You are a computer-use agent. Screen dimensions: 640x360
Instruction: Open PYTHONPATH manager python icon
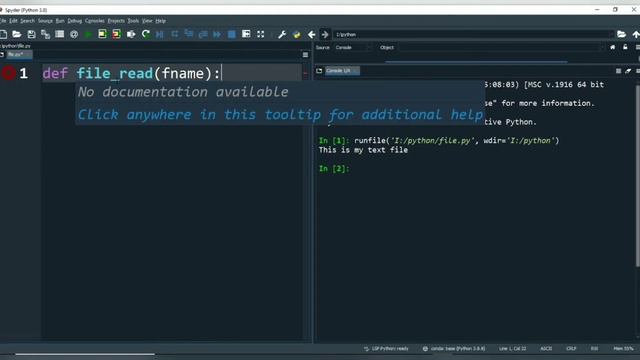click(x=297, y=34)
